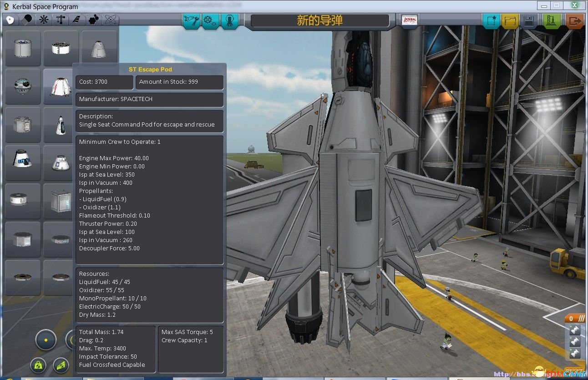Pick the short gray cylinder part

tap(22, 239)
